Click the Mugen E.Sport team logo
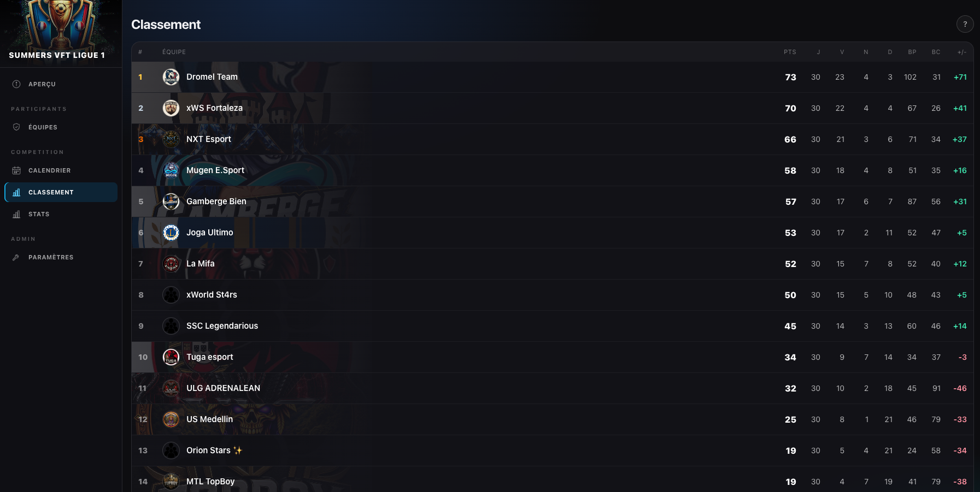Viewport: 980px width, 492px height. pyautogui.click(x=171, y=170)
